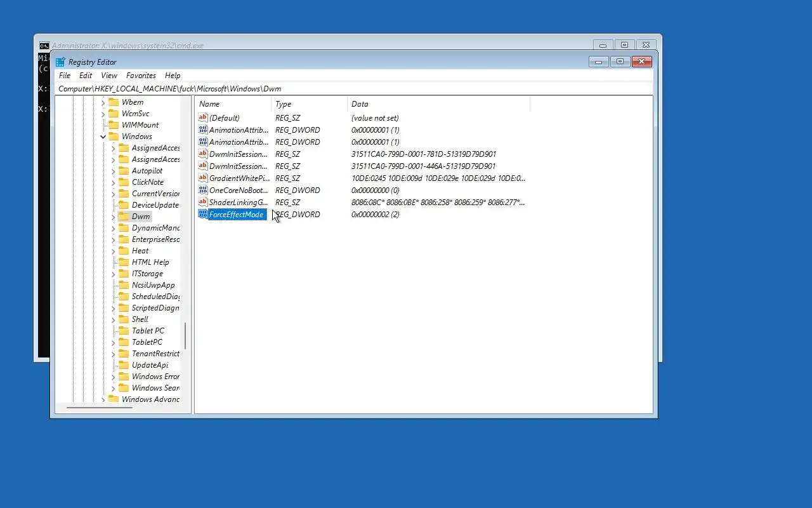The height and width of the screenshot is (508, 812).
Task: Click the cmd.exe window title bar icon
Action: (44, 46)
